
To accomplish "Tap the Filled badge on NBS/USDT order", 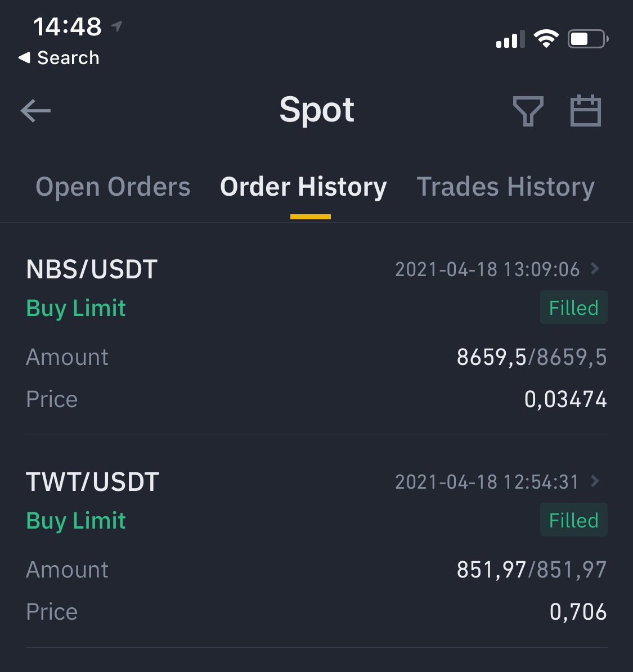I will click(574, 307).
